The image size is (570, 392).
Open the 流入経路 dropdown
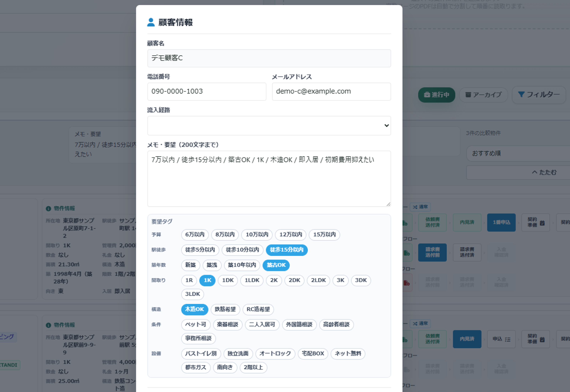(x=269, y=125)
